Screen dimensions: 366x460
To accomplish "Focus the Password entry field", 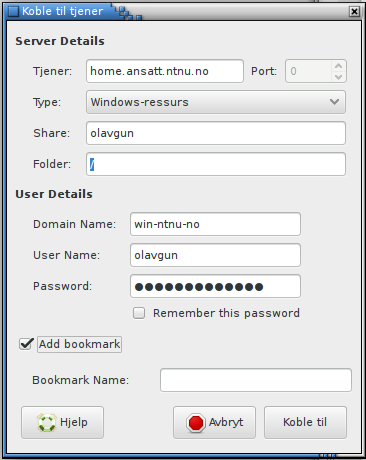I will click(x=215, y=286).
